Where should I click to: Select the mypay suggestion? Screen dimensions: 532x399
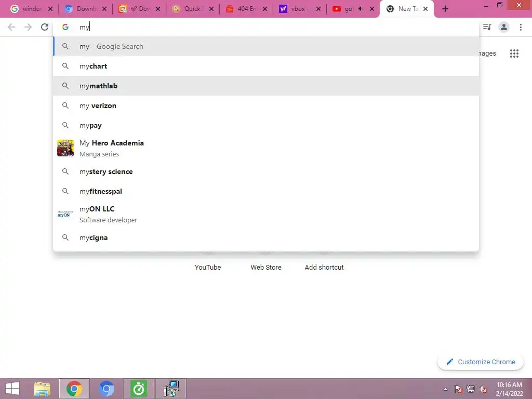266,125
